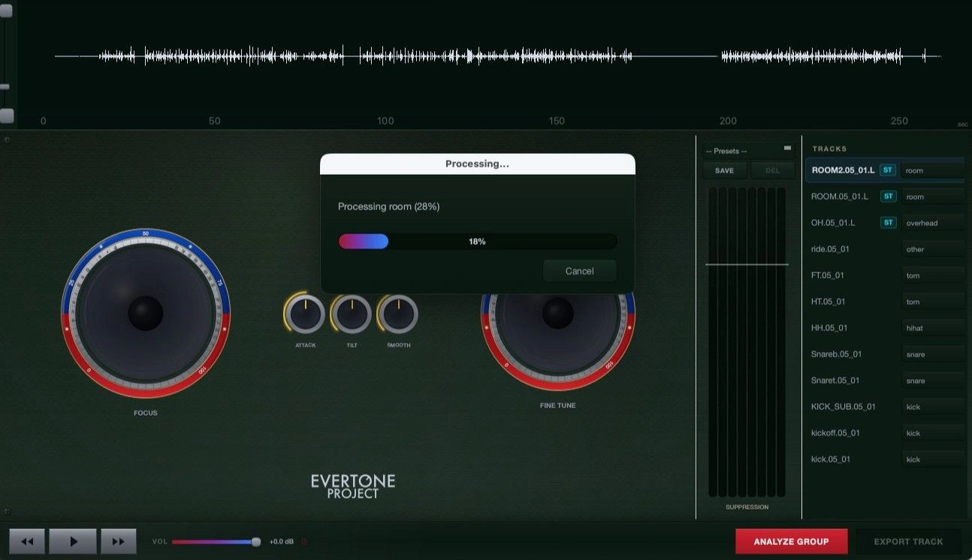Screen dimensions: 972x560
Task: Click the ATTACK knob
Action: 306,315
